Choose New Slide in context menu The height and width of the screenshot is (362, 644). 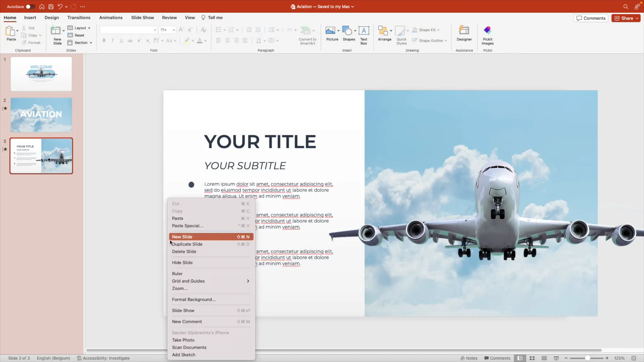click(x=211, y=237)
